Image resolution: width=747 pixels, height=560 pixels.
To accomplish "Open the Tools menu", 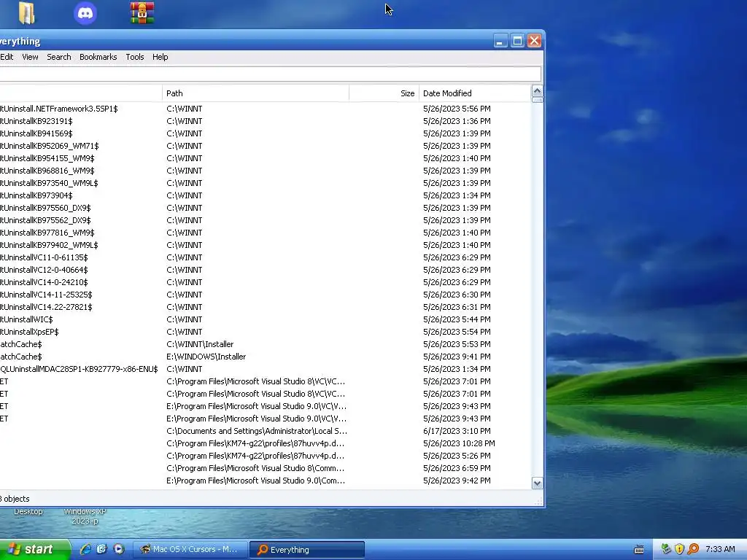I will tap(135, 57).
